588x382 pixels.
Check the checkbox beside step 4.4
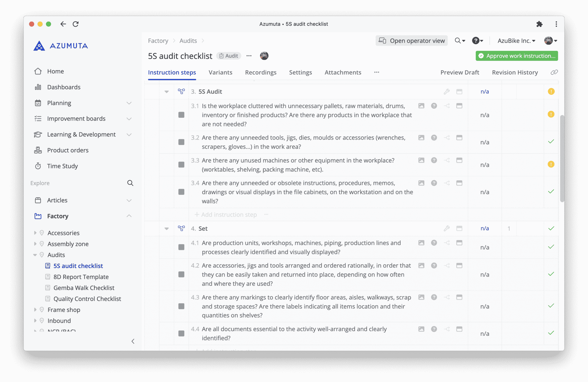[181, 333]
